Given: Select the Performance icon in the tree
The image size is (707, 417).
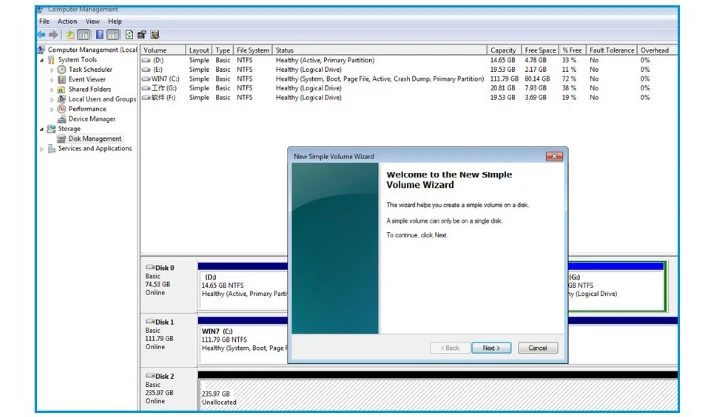Looking at the screenshot, I should (62, 109).
